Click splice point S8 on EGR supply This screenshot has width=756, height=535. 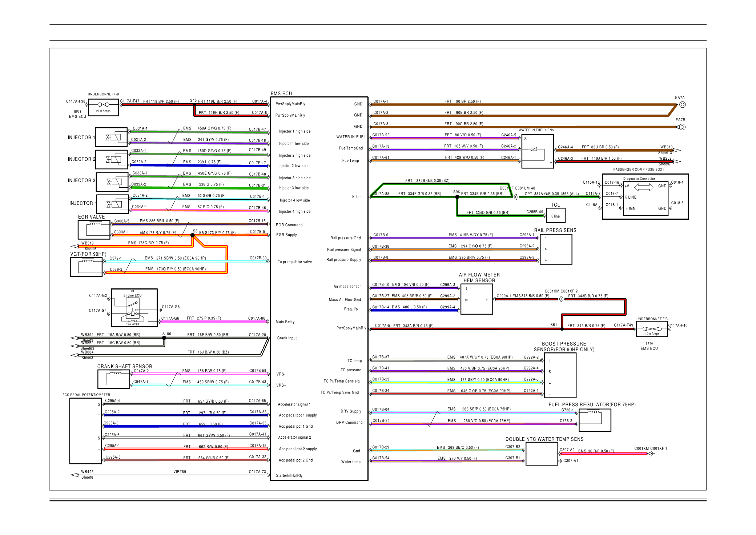(x=193, y=235)
